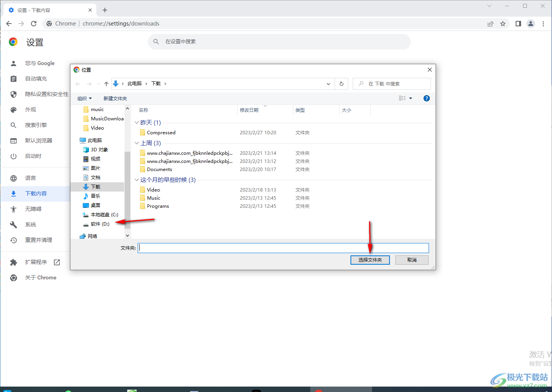
Task: Open 隐私设置和安全性 settings section
Action: [47, 94]
